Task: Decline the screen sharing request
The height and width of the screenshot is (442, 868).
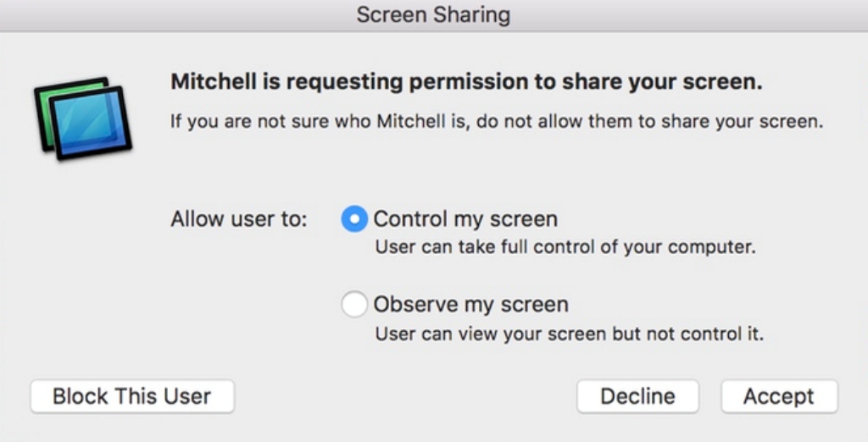Action: tap(637, 396)
